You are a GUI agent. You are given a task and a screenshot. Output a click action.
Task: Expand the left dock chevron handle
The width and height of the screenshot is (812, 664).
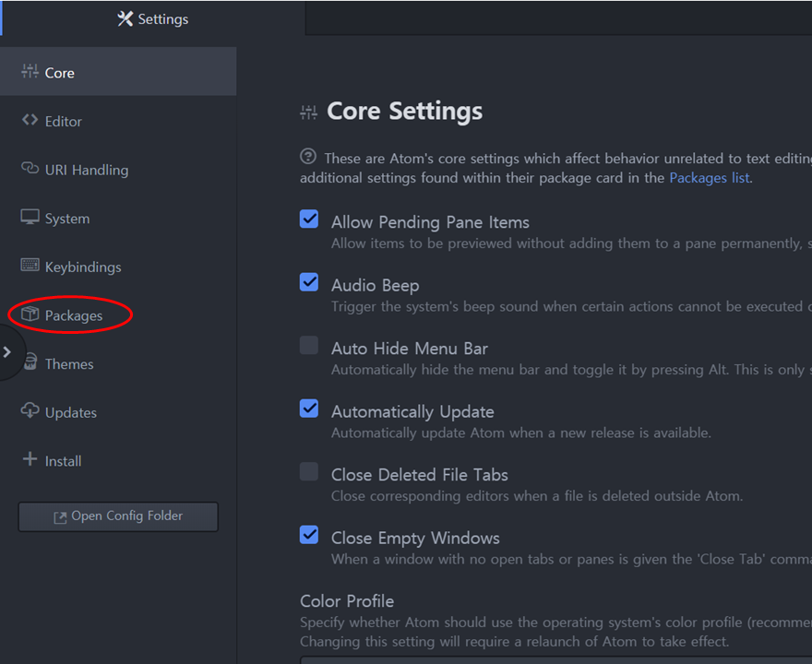click(7, 351)
